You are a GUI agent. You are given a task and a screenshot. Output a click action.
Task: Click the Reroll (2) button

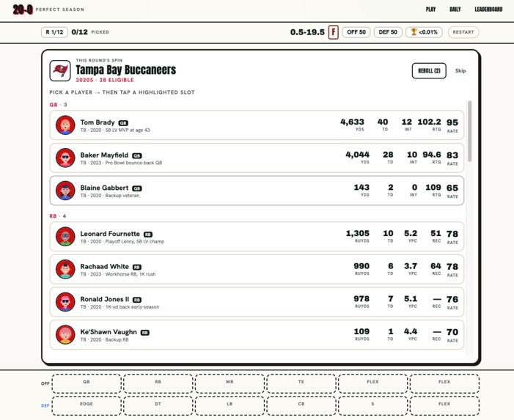429,71
